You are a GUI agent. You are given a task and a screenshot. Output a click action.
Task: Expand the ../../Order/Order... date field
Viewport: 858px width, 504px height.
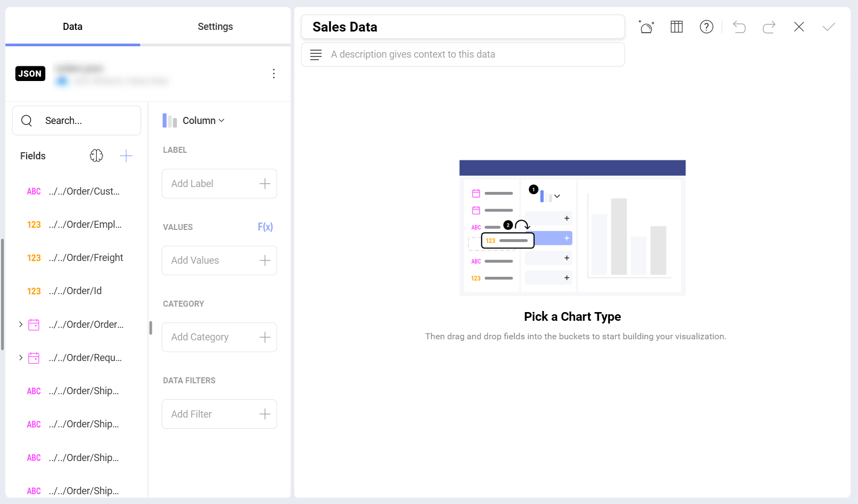tap(21, 324)
